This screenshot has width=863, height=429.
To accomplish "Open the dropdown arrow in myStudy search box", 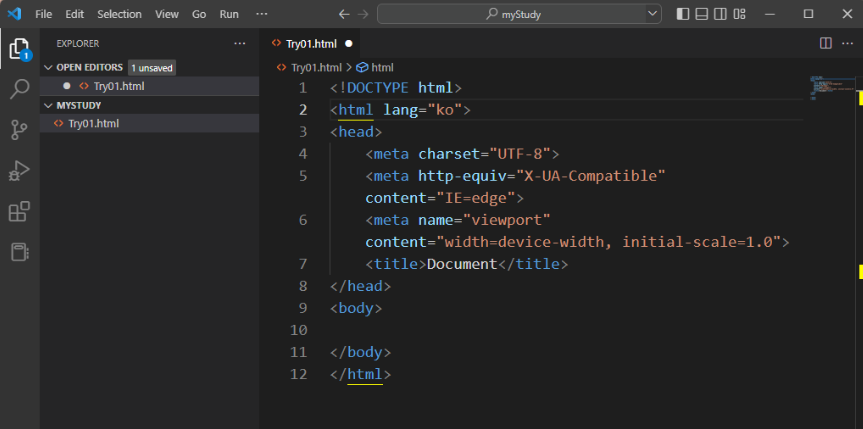I will tap(653, 14).
